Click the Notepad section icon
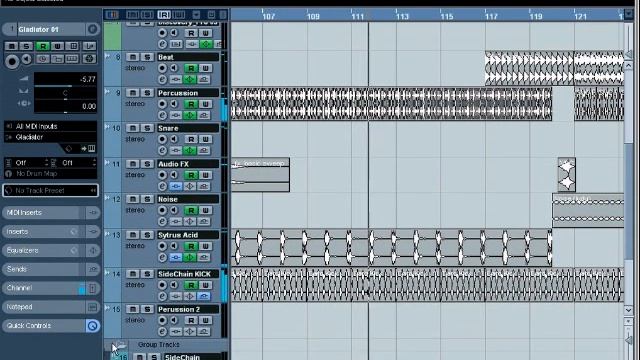 coord(93,307)
